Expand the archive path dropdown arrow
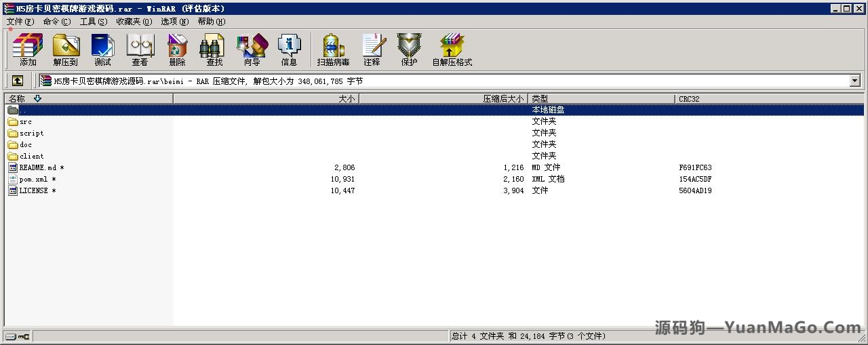Viewport: 868px width, 345px height. click(854, 81)
